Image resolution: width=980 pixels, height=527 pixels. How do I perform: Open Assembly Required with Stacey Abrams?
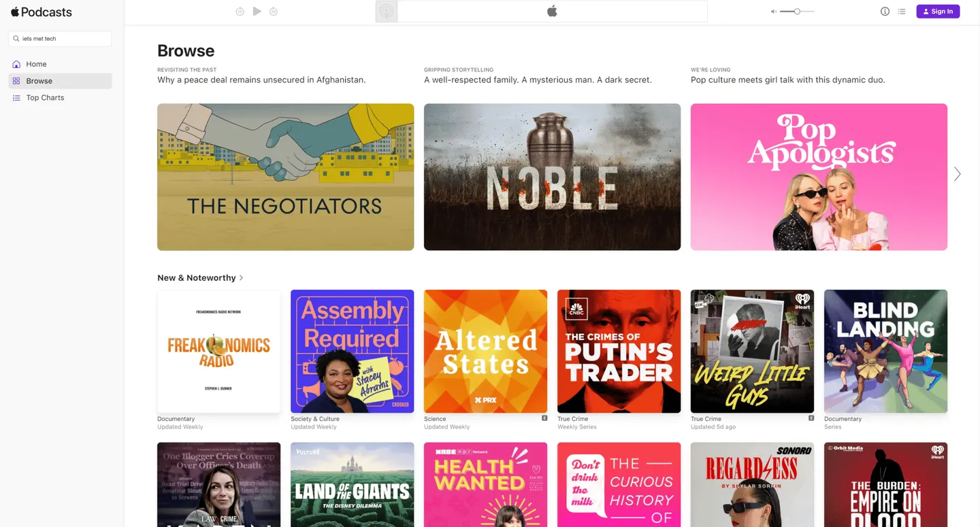(x=352, y=352)
